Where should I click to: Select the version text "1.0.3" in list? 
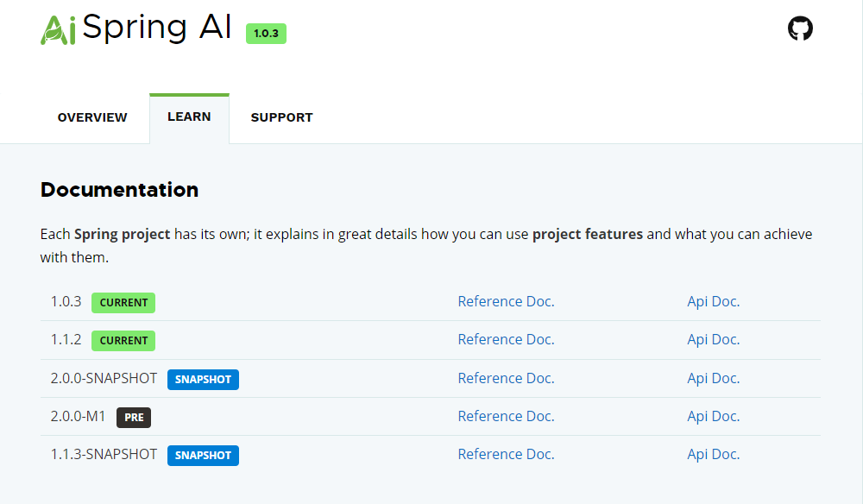point(66,301)
